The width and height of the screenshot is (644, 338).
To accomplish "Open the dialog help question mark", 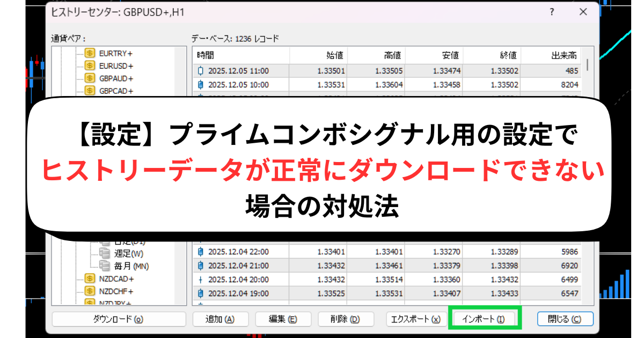I will [x=551, y=12].
